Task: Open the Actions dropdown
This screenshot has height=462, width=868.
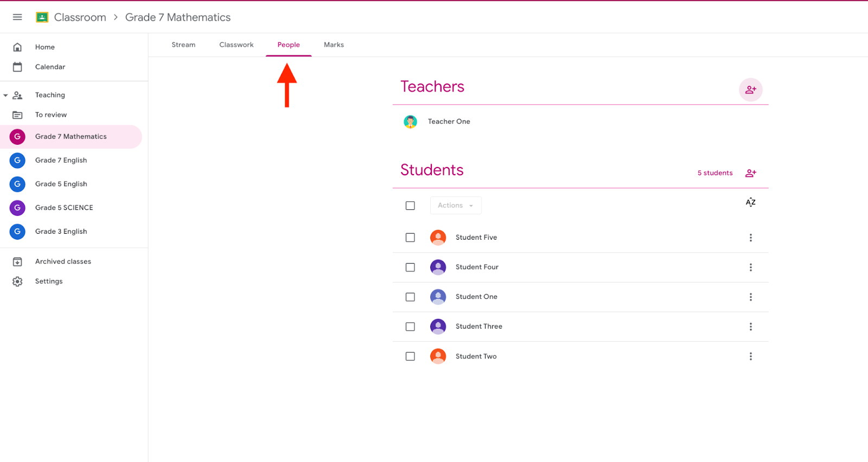Action: coord(456,206)
